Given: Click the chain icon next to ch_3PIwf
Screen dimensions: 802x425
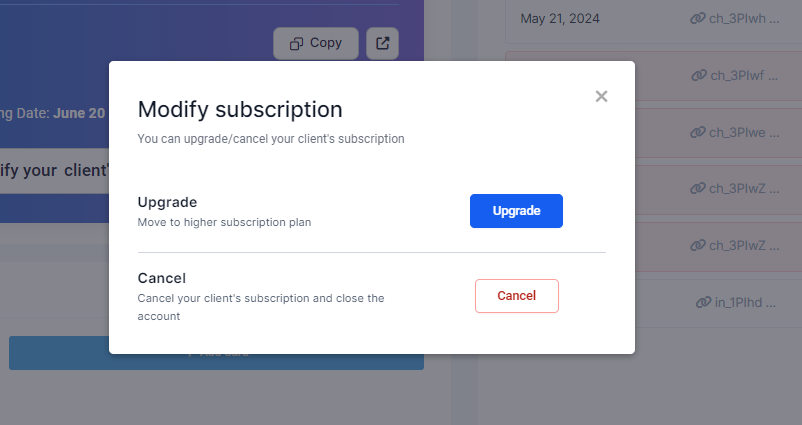Looking at the screenshot, I should point(698,75).
